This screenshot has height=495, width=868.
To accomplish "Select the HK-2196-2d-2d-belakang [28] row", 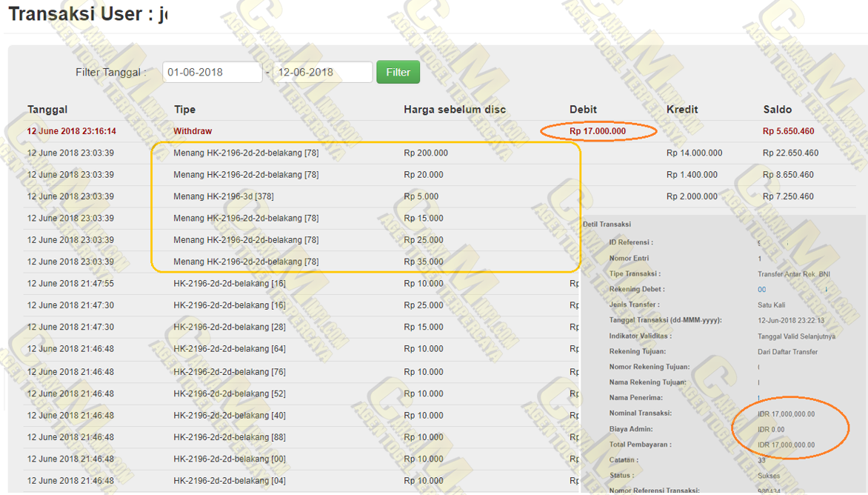I will click(x=230, y=327).
